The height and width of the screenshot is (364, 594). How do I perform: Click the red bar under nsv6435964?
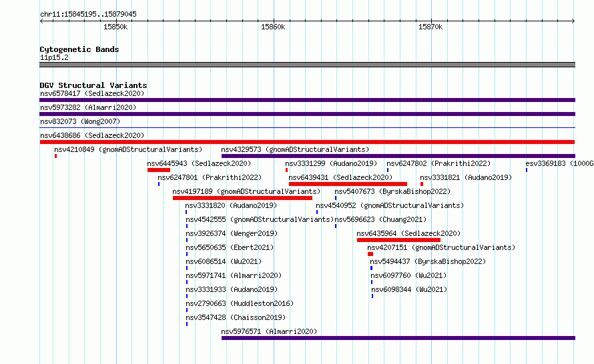(x=398, y=240)
